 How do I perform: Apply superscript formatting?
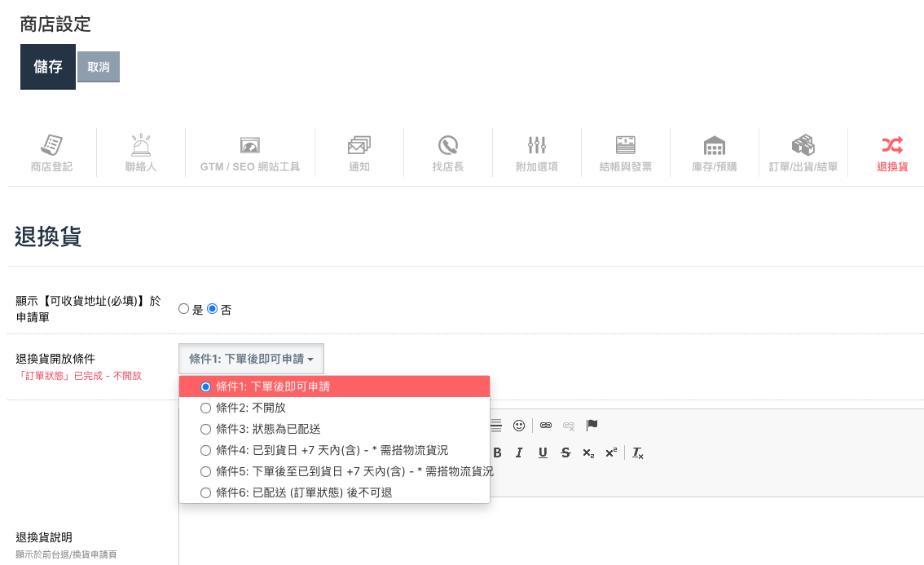611,452
